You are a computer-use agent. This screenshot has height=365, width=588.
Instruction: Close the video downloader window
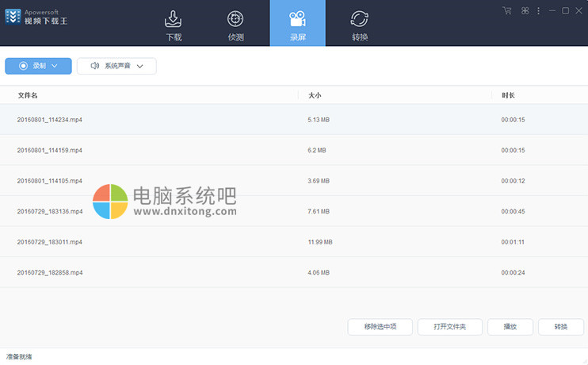pyautogui.click(x=578, y=11)
